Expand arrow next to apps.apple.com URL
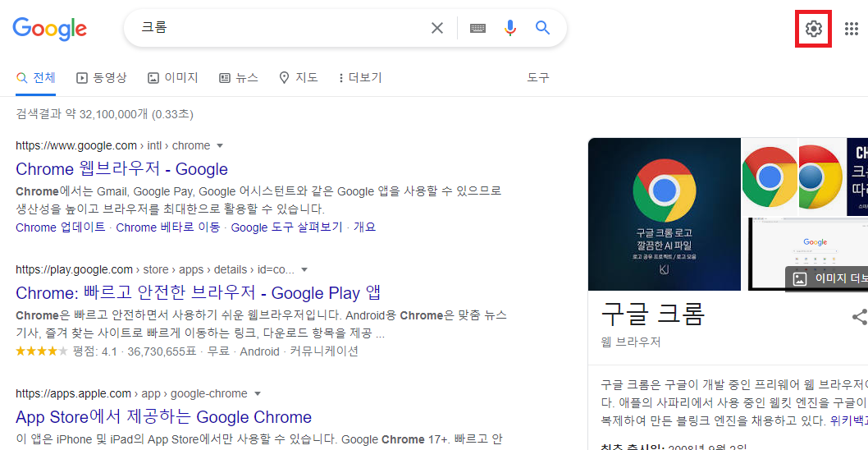 [257, 394]
